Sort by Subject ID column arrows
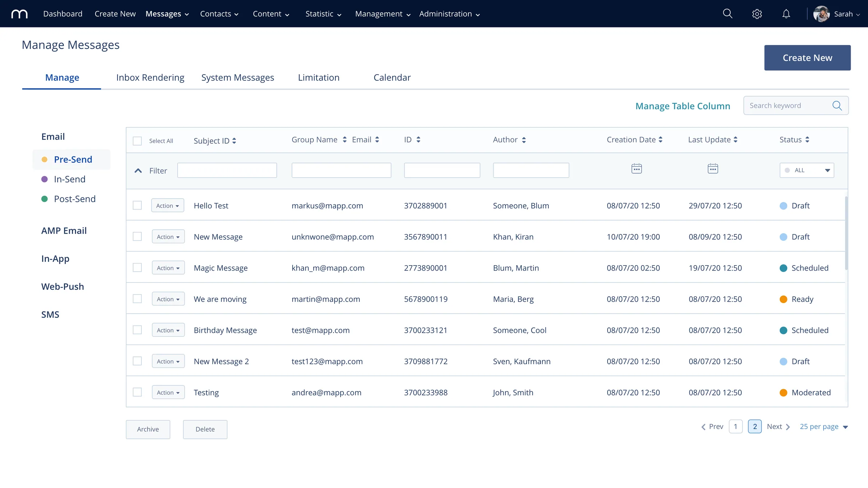This screenshot has height=488, width=868. [x=234, y=141]
